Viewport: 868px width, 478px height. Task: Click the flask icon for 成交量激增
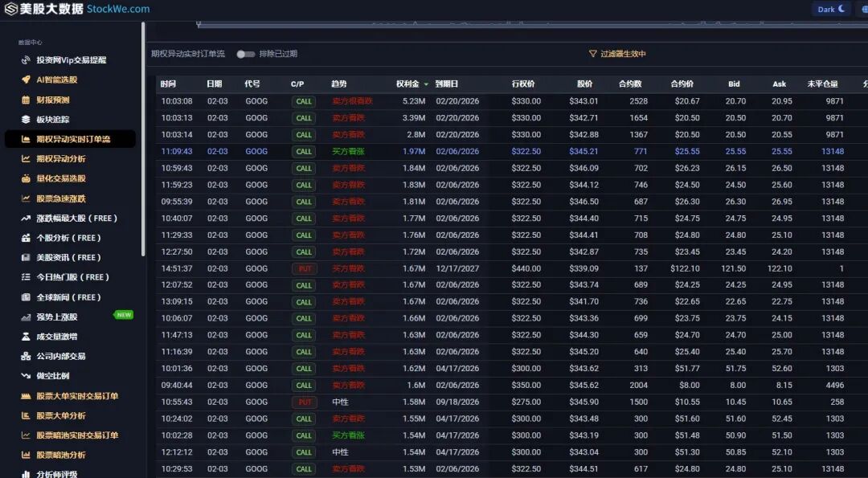click(x=26, y=337)
